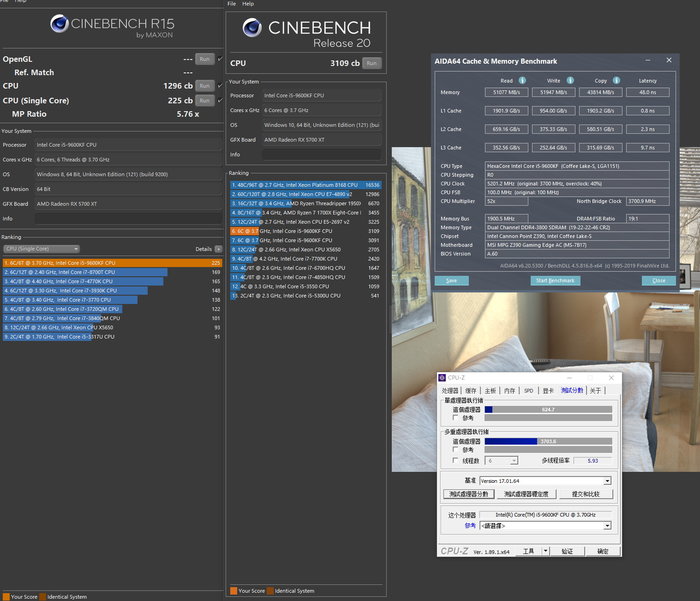Click the orange Your Score legend square in R20
The width and height of the screenshot is (700, 601).
tap(233, 590)
